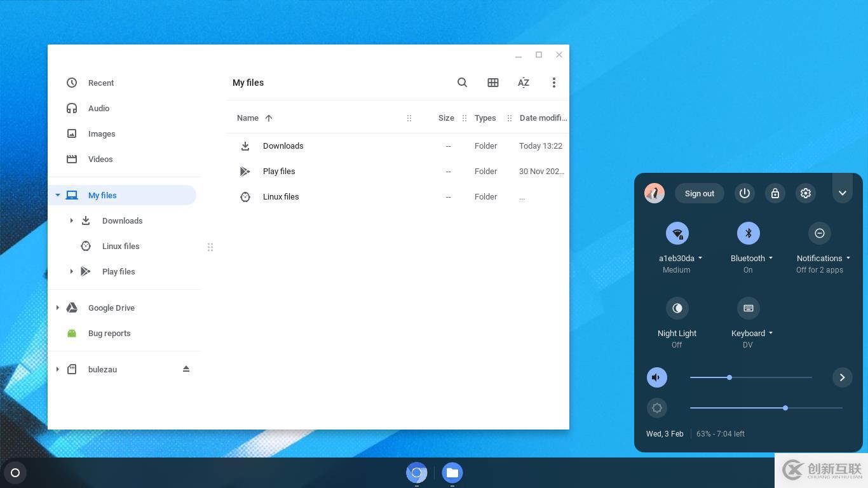Click the user avatar in quick settings
This screenshot has height=488, width=868.
coord(654,193)
